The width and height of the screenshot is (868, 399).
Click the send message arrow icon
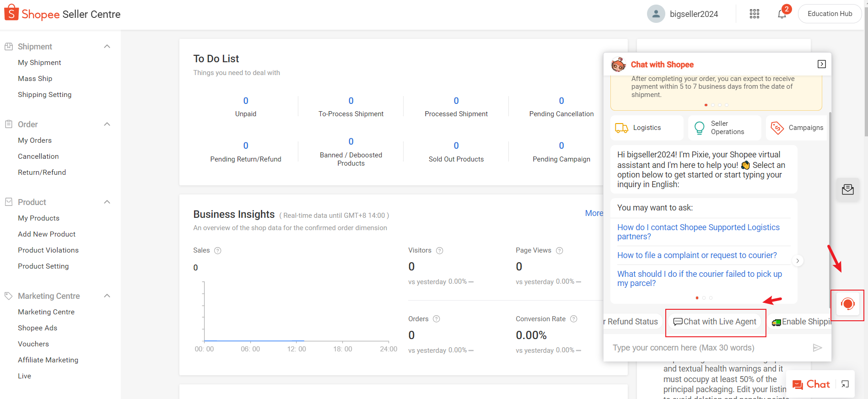click(x=817, y=348)
